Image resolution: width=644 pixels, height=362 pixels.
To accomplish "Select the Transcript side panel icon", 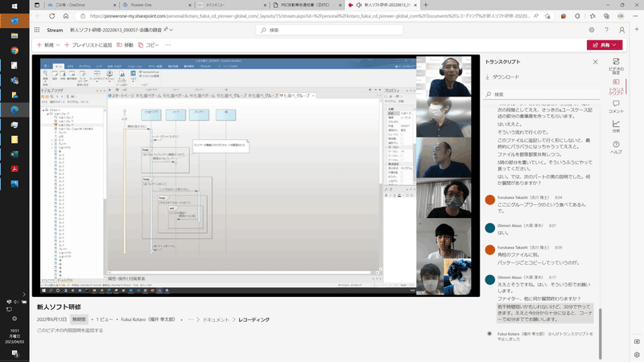I will (x=616, y=87).
